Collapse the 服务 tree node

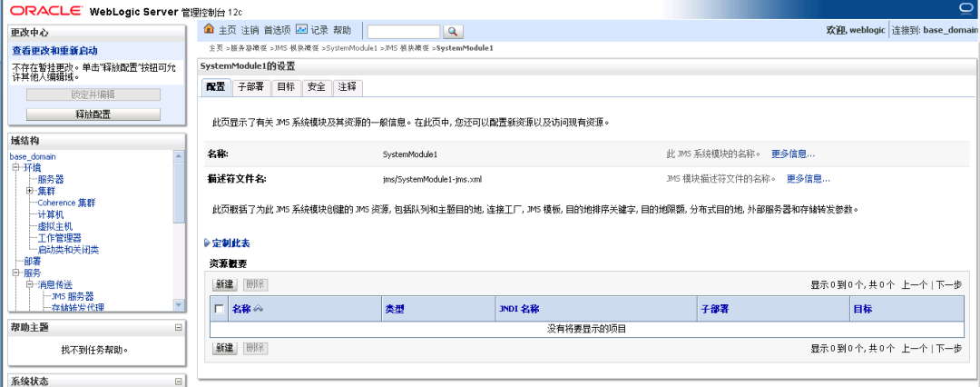point(15,273)
